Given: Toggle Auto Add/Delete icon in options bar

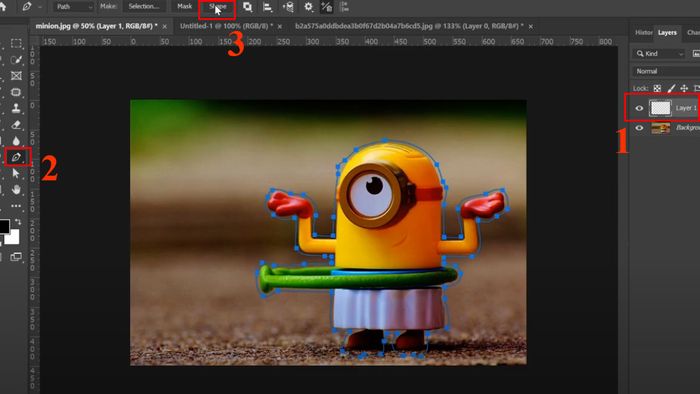Looking at the screenshot, I should click(327, 7).
